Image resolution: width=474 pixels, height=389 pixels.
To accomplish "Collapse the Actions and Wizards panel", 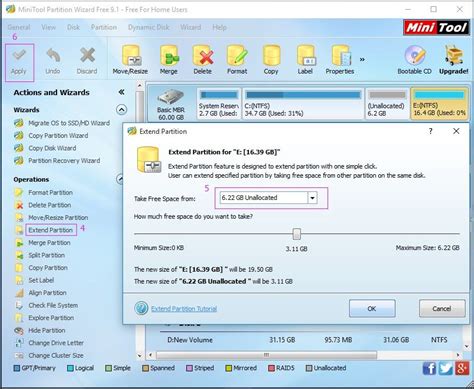I will 121,92.
